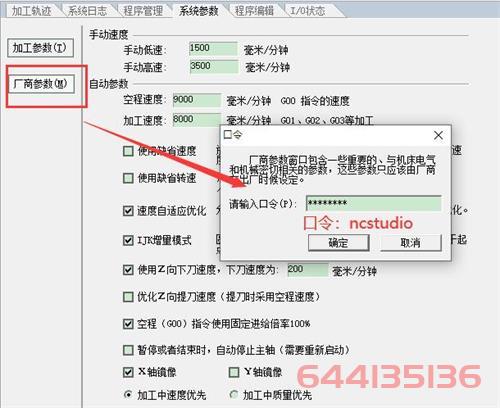Enable the 使用缺省速度 checkbox

(x=128, y=151)
